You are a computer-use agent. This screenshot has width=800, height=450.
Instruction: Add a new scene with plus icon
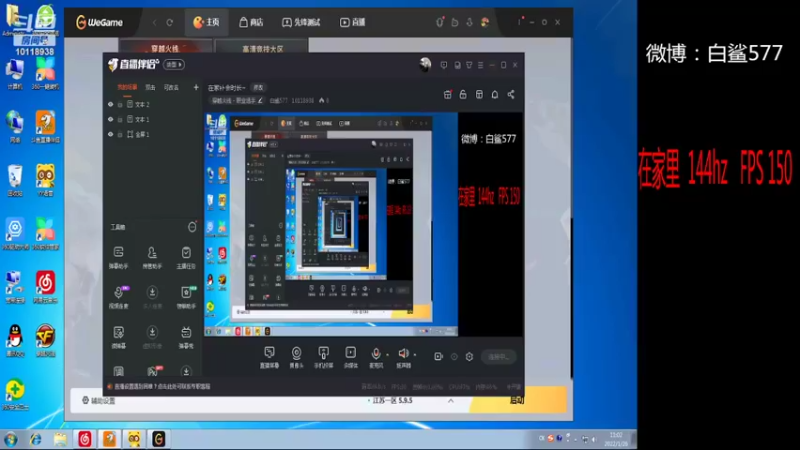click(196, 87)
